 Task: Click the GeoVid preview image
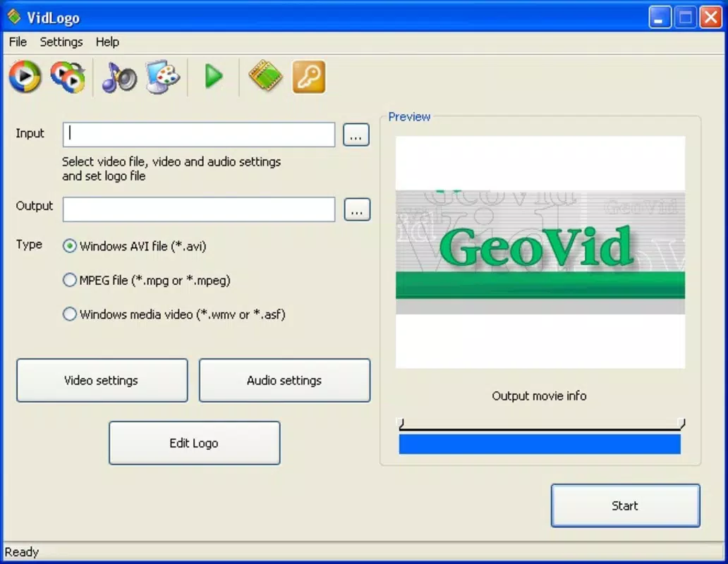click(x=540, y=252)
